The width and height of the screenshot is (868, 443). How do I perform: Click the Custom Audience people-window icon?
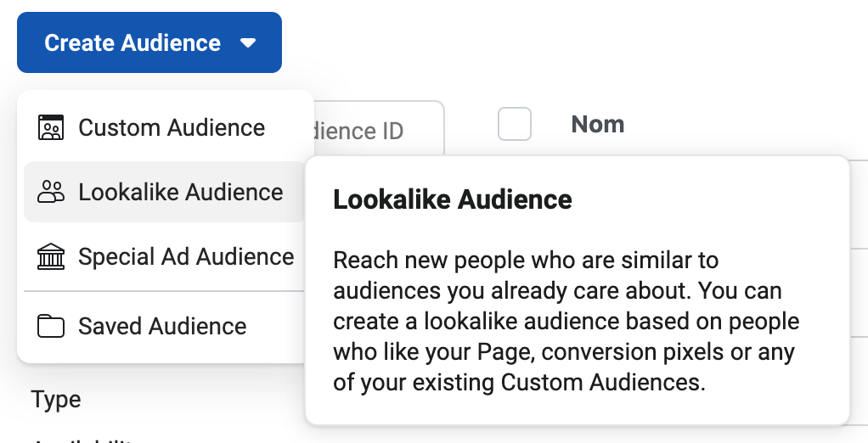tap(51, 128)
